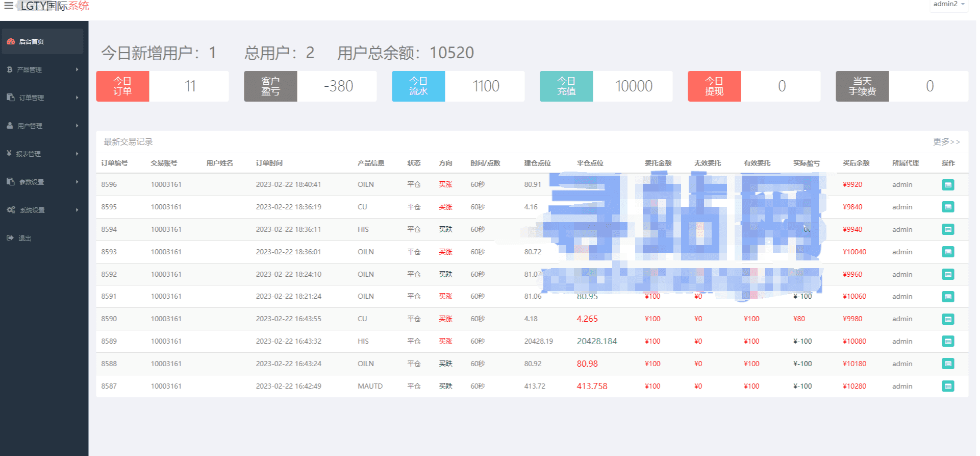Select 用户管理 menu label
980x456 pixels.
point(30,126)
